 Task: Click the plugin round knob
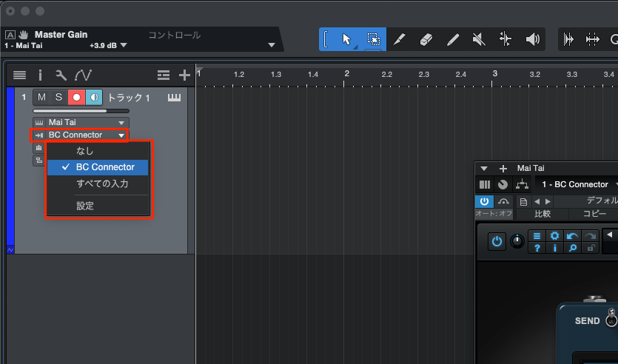517,241
